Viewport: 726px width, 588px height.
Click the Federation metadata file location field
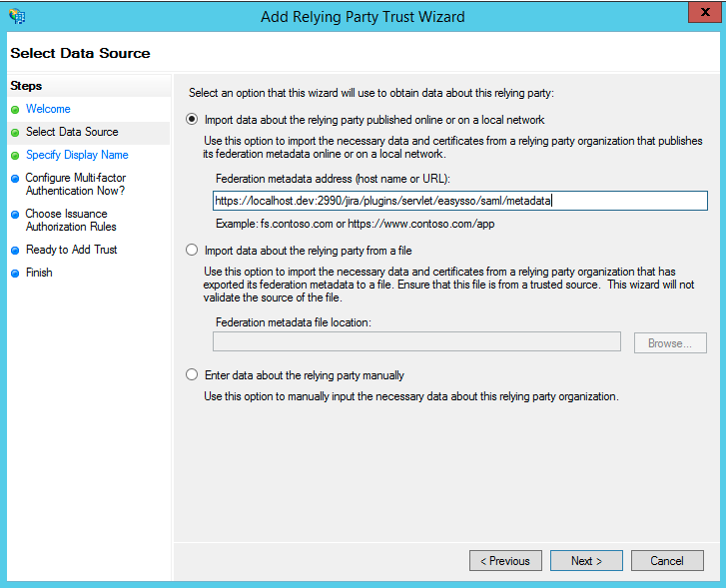tap(416, 341)
